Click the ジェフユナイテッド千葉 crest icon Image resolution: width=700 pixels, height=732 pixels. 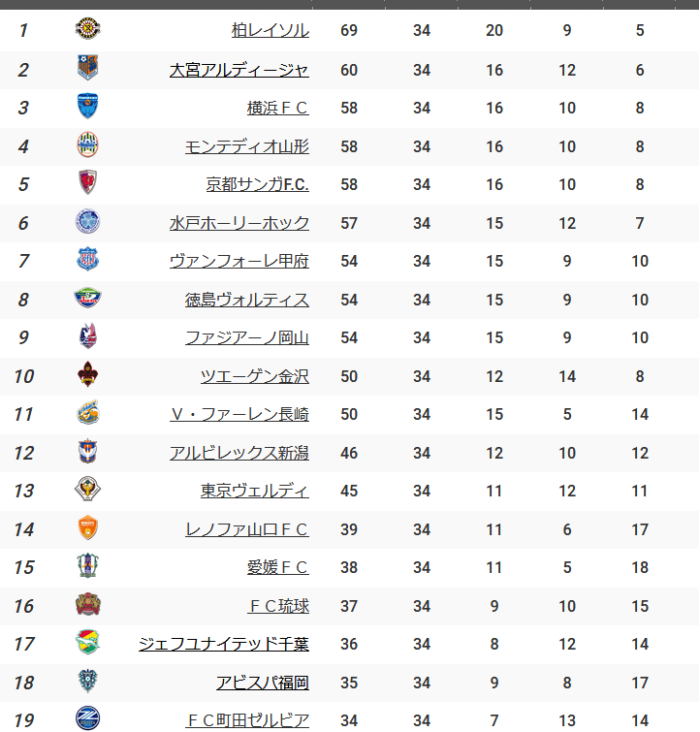point(87,642)
